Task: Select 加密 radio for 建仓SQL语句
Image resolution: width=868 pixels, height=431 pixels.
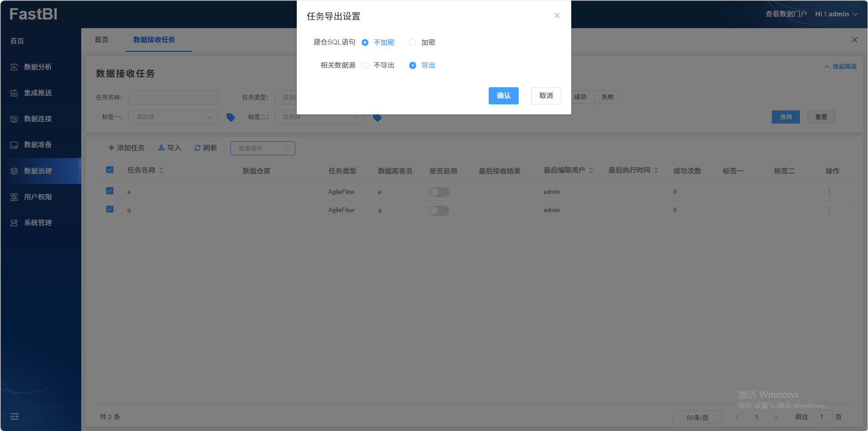Action: [x=412, y=43]
